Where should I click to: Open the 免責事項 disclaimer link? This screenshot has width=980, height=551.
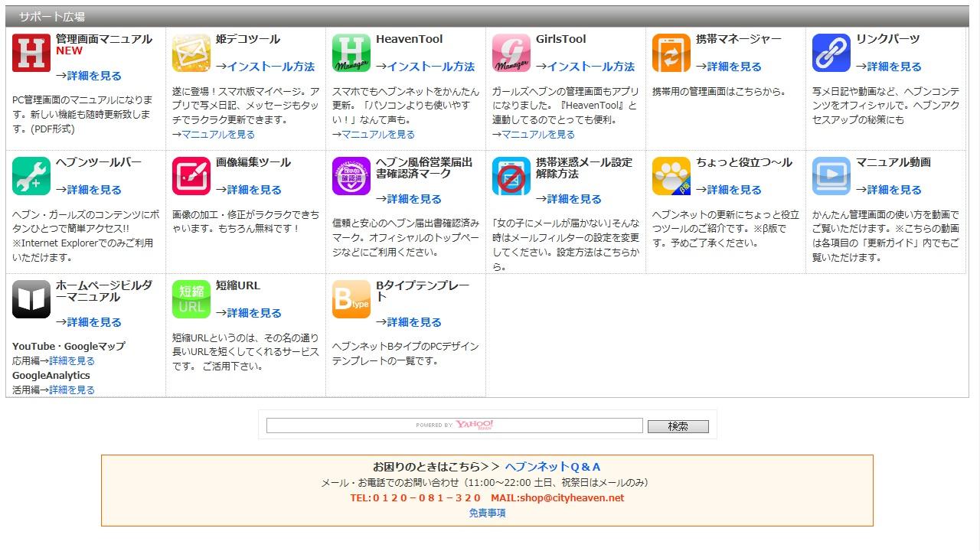(x=487, y=514)
